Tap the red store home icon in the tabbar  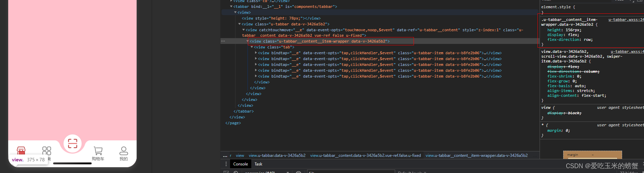tap(21, 150)
